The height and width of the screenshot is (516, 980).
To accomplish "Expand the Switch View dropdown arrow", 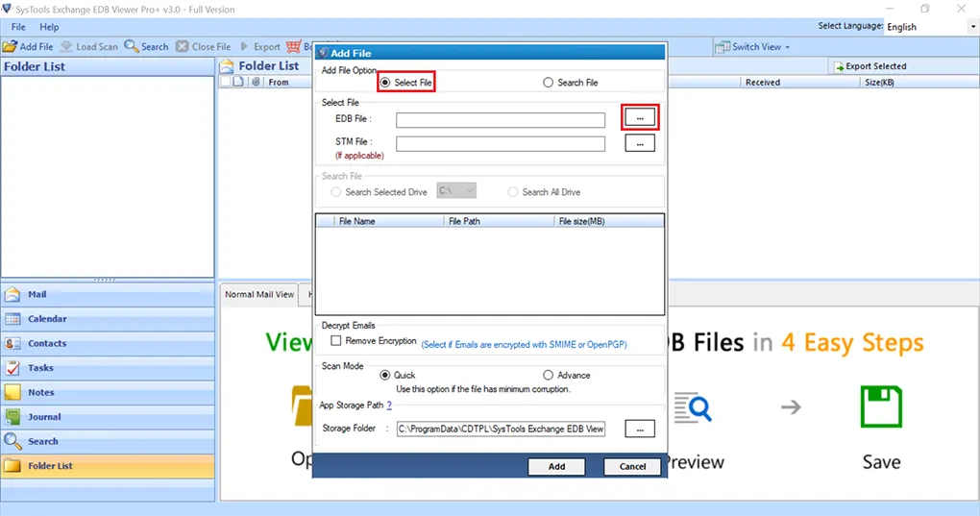I will (x=788, y=47).
